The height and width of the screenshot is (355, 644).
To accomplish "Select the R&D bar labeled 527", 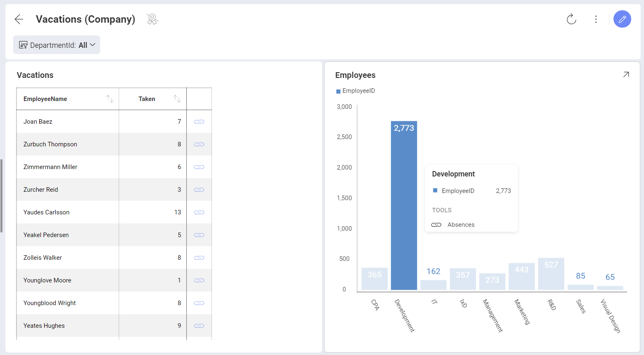I will click(x=551, y=274).
